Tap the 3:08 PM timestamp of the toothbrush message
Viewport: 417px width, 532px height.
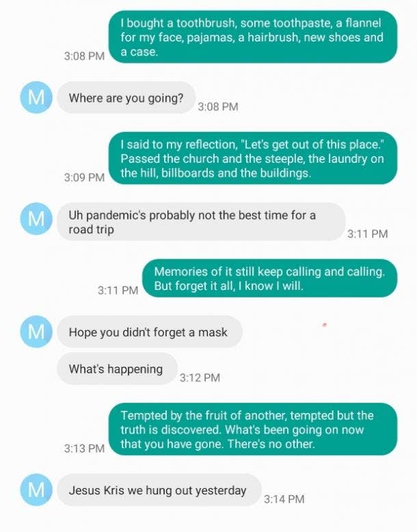85,56
